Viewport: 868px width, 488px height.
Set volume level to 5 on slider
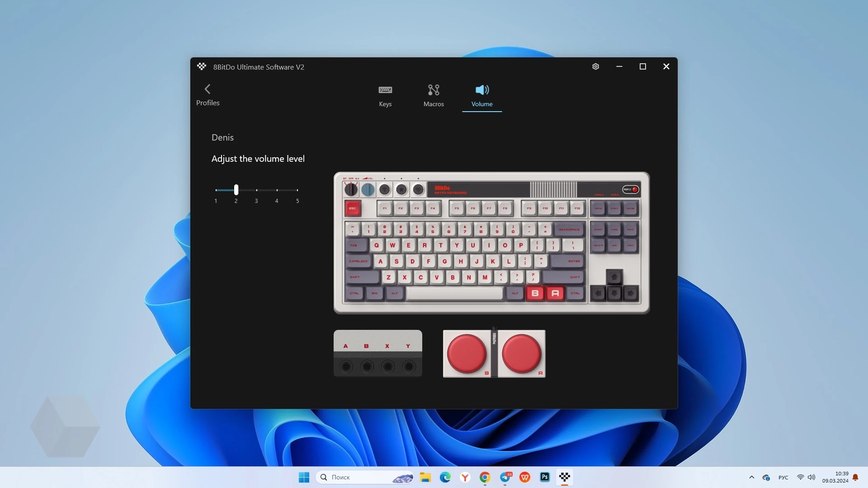coord(297,190)
